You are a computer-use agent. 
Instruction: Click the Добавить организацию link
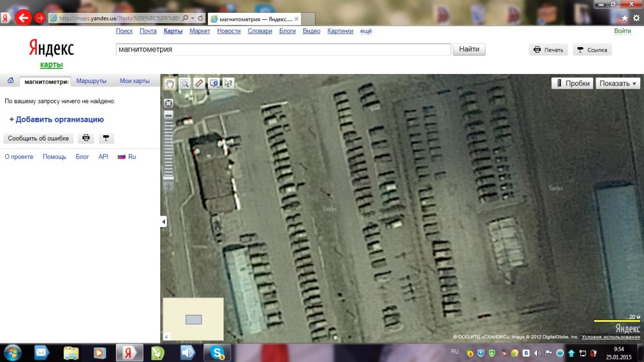[57, 119]
